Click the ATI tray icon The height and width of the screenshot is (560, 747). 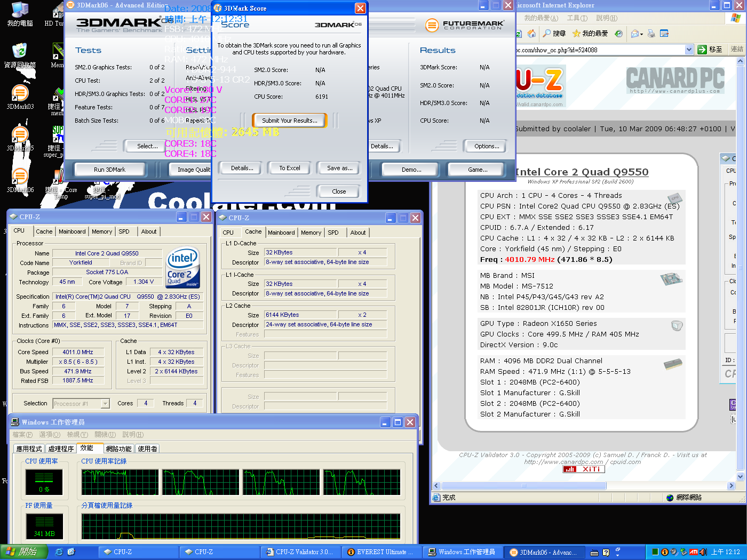pos(694,552)
